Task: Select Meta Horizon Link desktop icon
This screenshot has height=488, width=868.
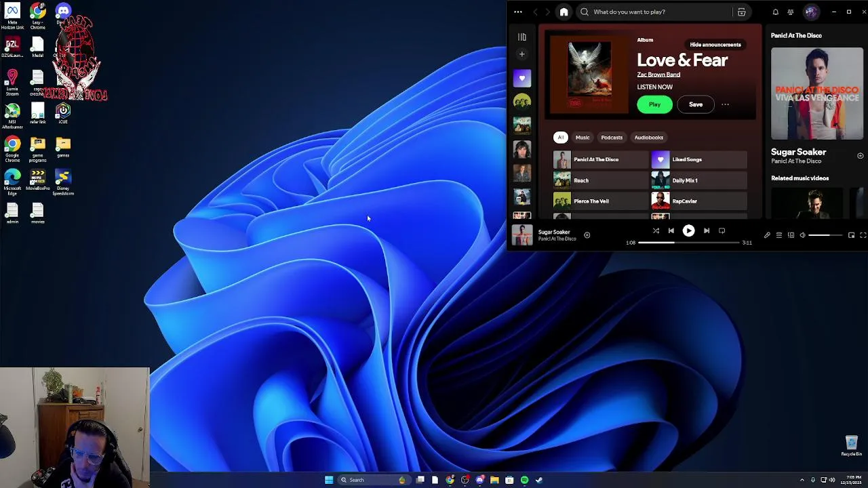Action: point(12,16)
